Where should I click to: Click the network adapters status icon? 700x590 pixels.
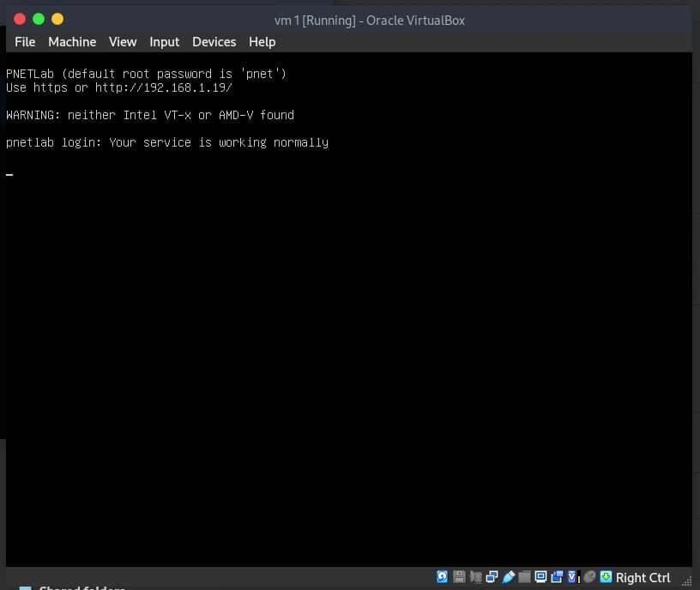click(x=490, y=577)
